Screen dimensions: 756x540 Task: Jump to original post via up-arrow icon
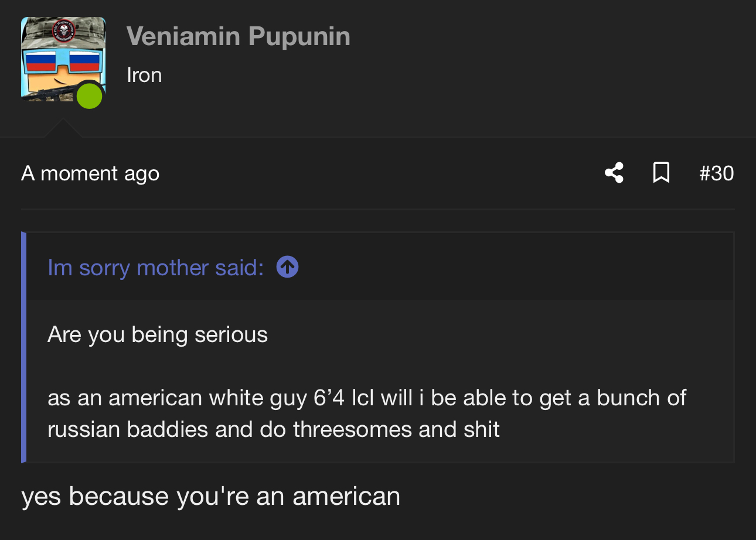pos(287,267)
